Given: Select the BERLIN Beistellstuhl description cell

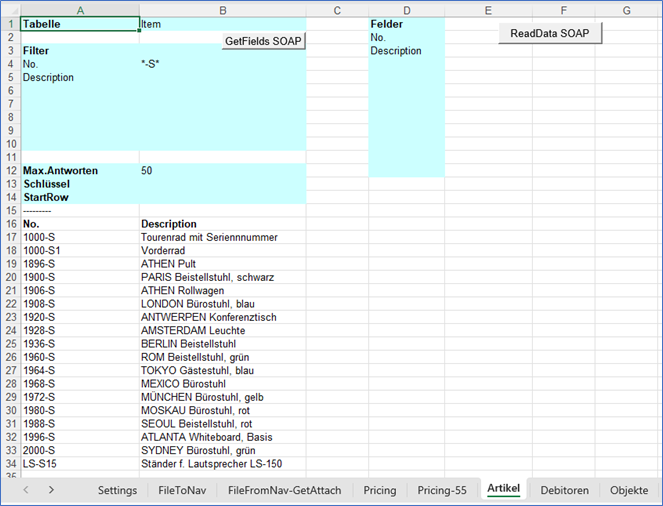Looking at the screenshot, I should pos(222,343).
